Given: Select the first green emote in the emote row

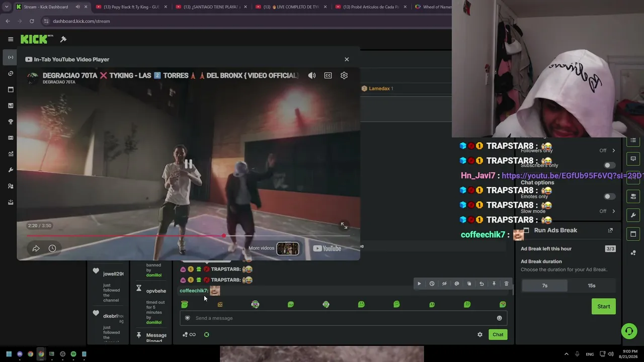Looking at the screenshot, I should point(185,304).
